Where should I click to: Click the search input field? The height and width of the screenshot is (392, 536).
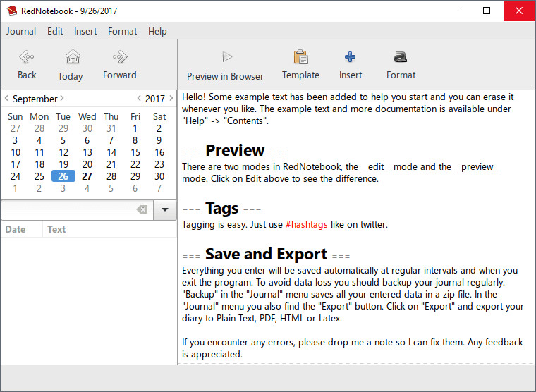(x=67, y=209)
